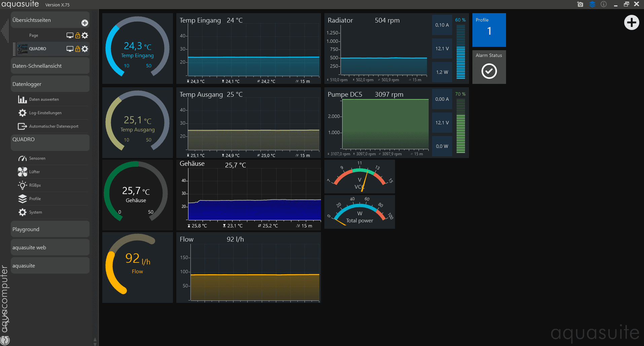Image resolution: width=644 pixels, height=346 pixels.
Task: Open Sensoren gauge icon
Action: click(x=22, y=158)
